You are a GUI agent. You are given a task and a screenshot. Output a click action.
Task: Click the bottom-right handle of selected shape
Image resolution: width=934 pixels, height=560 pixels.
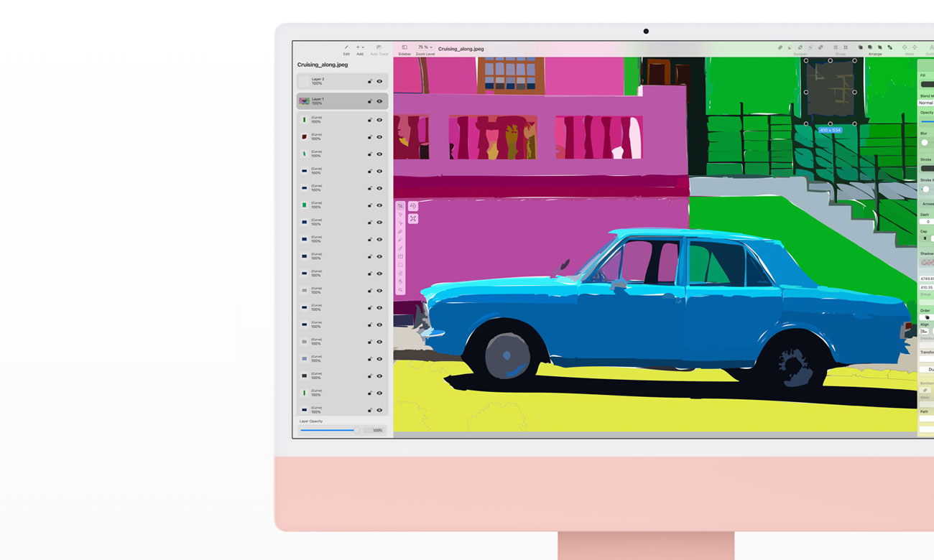pyautogui.click(x=855, y=123)
